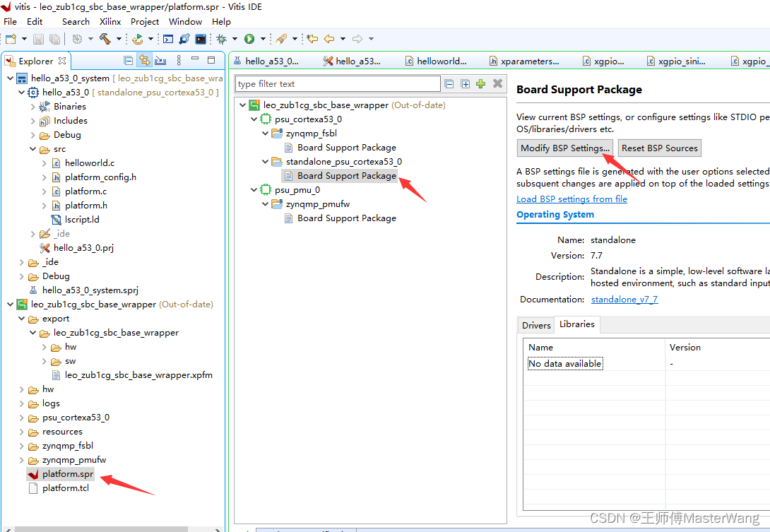The height and width of the screenshot is (532, 770).
Task: Click 'No data available' table cell
Action: 564,364
